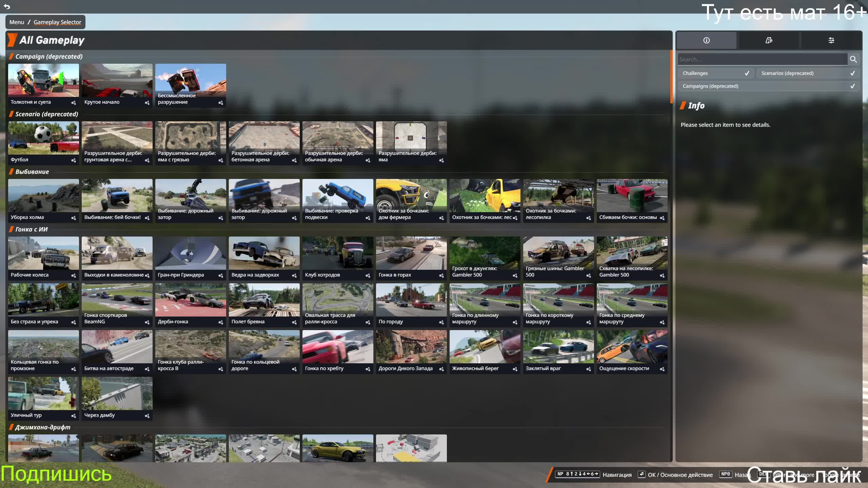The height and width of the screenshot is (488, 868).
Task: Click favorite icon on Футбол tile
Action: tap(74, 160)
